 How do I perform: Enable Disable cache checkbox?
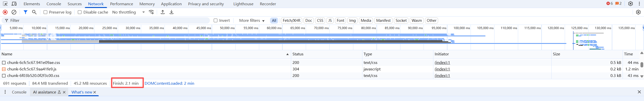[80, 12]
